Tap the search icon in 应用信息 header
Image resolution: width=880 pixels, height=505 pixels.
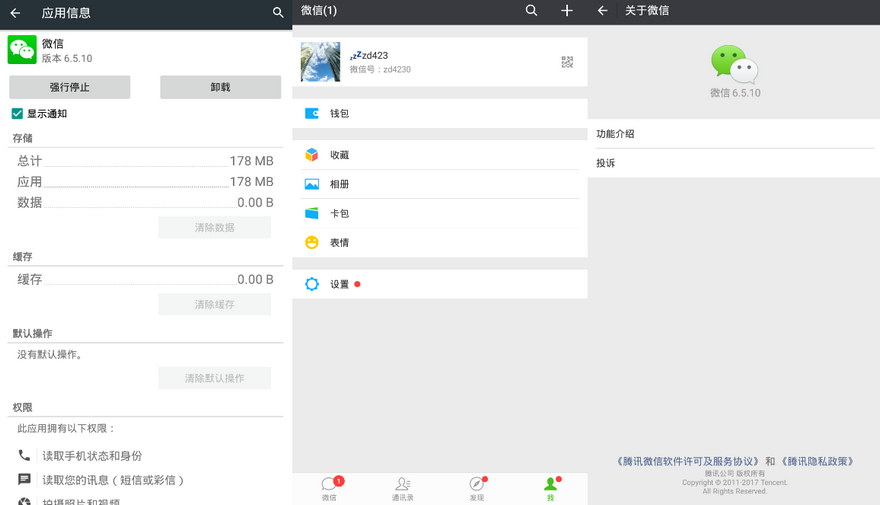point(278,12)
